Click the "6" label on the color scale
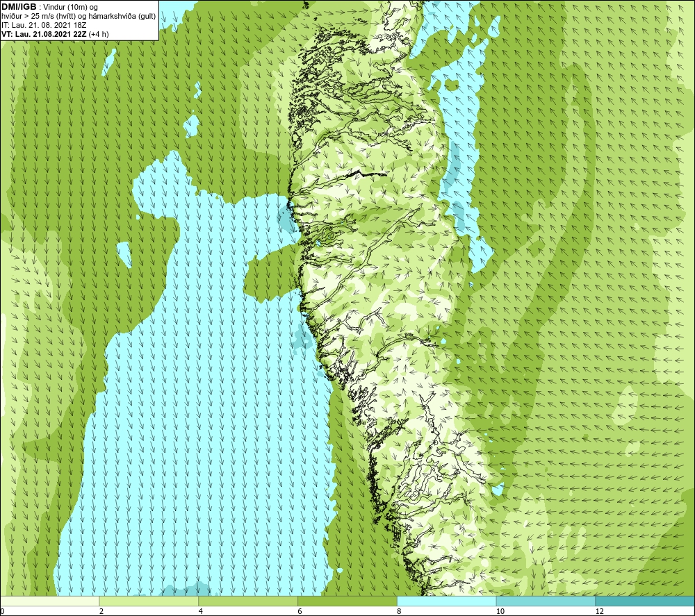Image resolution: width=695 pixels, height=616 pixels. click(x=300, y=612)
